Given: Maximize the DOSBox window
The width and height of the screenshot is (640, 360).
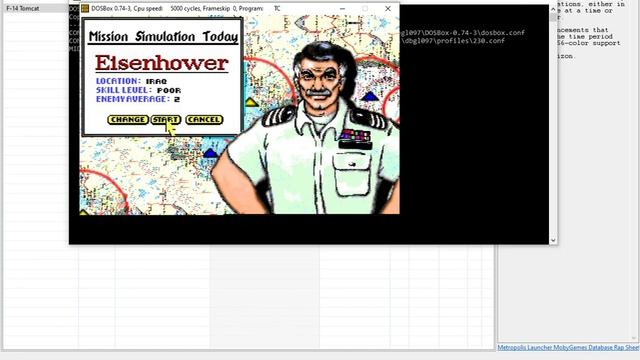Looking at the screenshot, I should click(x=365, y=9).
